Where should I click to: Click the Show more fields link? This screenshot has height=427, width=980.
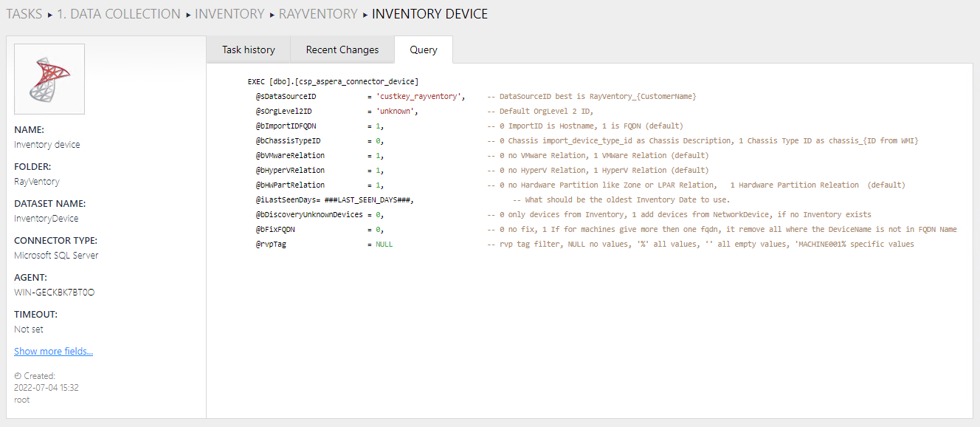[53, 351]
